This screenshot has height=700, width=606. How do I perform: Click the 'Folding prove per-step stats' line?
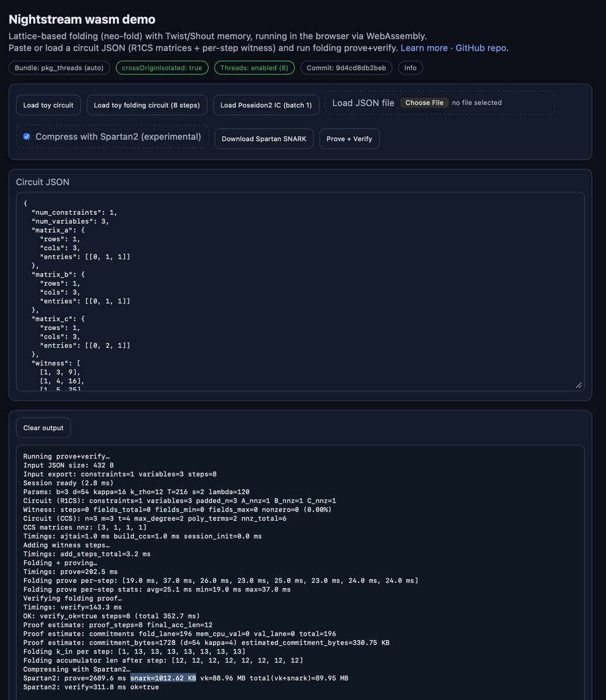click(x=157, y=589)
